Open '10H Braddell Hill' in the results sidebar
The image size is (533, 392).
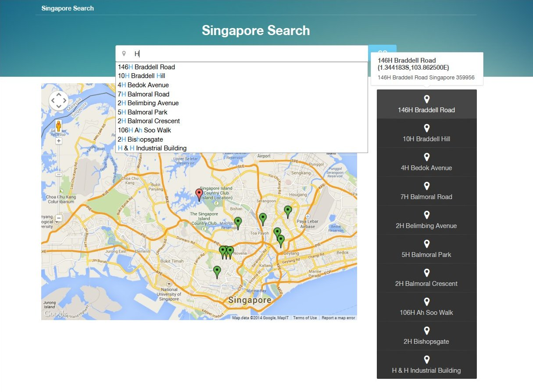pos(426,133)
